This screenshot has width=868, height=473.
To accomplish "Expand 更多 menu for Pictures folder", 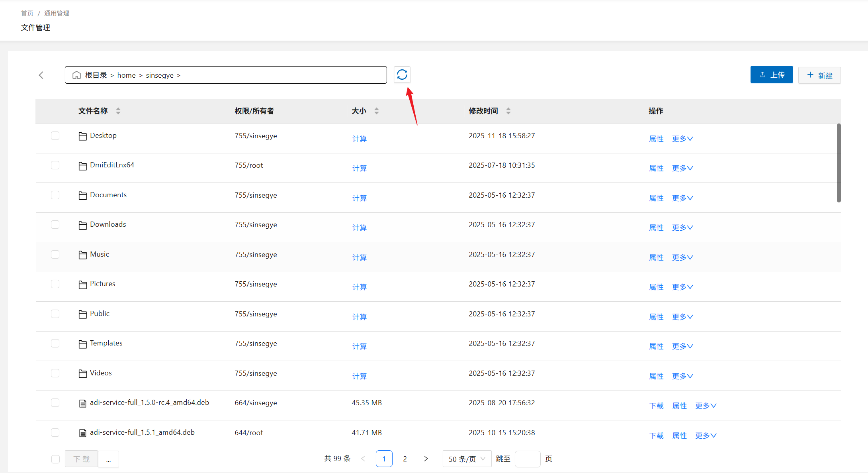I will 682,287.
